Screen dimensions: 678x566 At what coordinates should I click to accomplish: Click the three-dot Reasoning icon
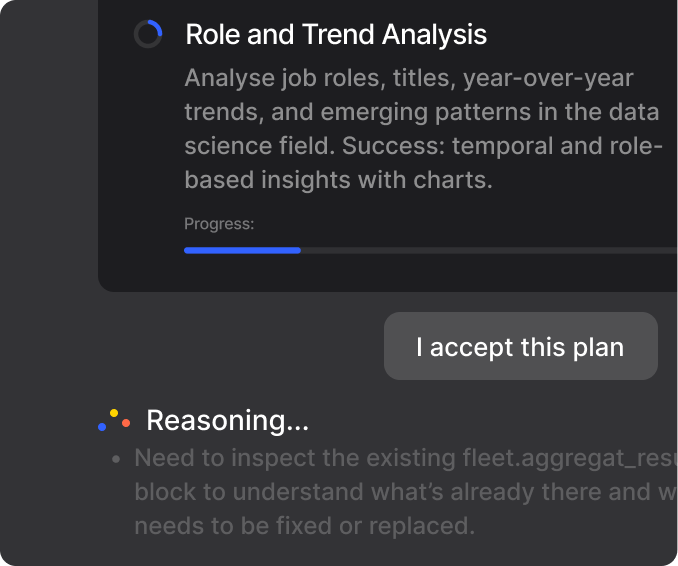(114, 420)
